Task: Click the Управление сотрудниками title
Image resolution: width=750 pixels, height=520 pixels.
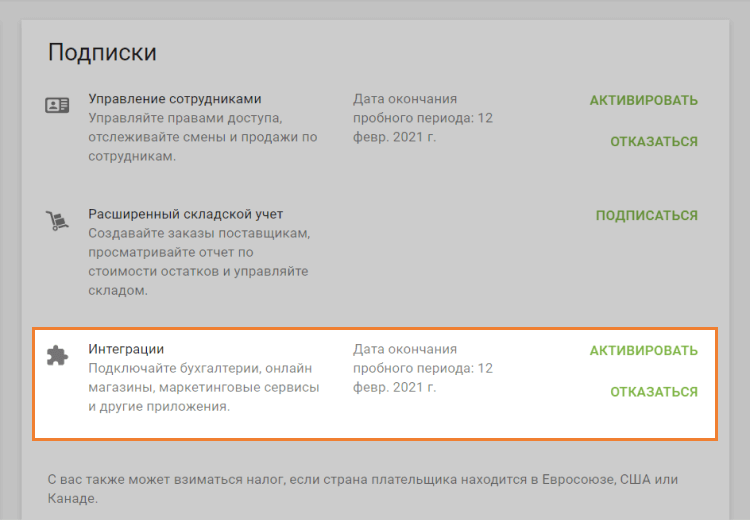Action: point(175,99)
